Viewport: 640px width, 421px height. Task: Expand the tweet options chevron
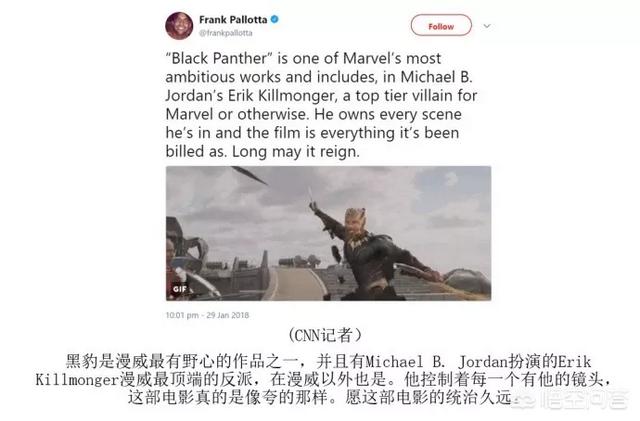tap(487, 26)
